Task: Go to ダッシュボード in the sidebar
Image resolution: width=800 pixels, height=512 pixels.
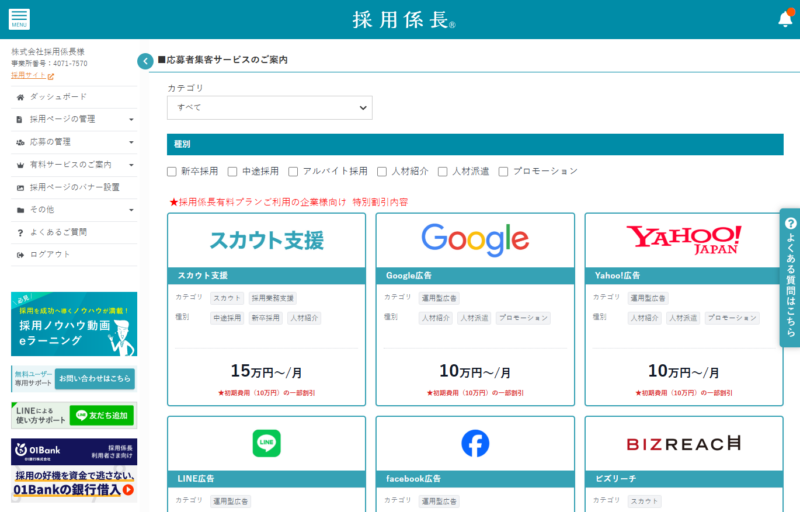Action: pos(58,96)
